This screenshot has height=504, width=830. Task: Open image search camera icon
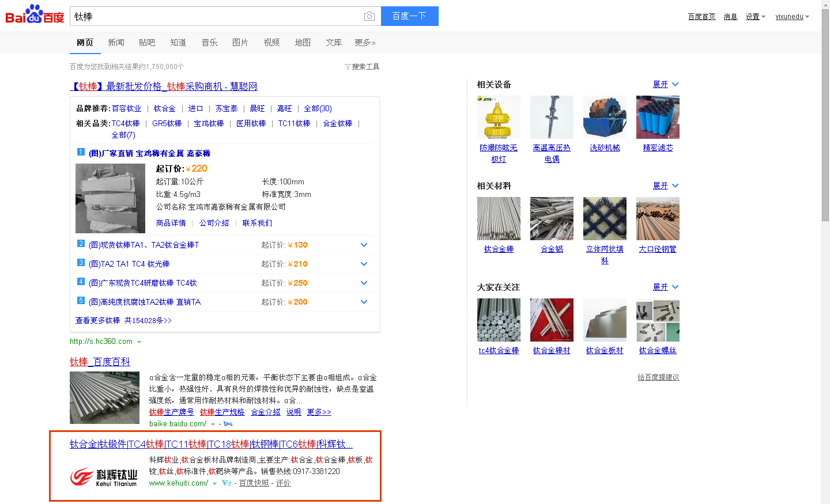369,17
